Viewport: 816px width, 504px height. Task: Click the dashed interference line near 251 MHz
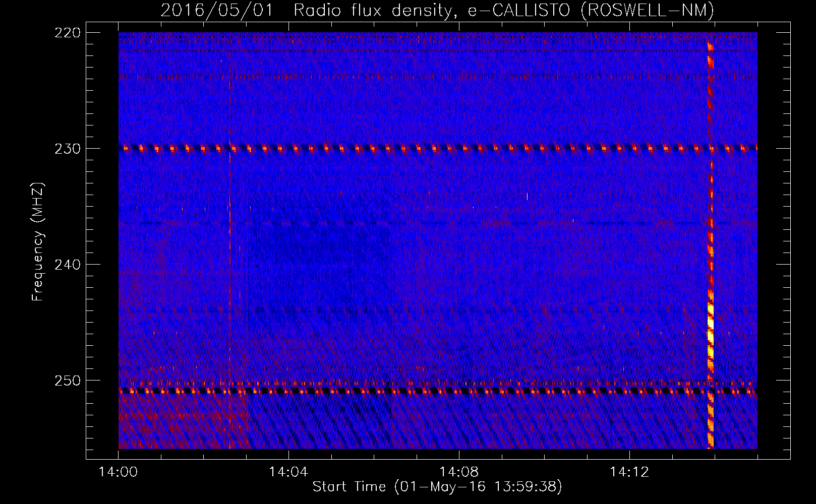438,391
